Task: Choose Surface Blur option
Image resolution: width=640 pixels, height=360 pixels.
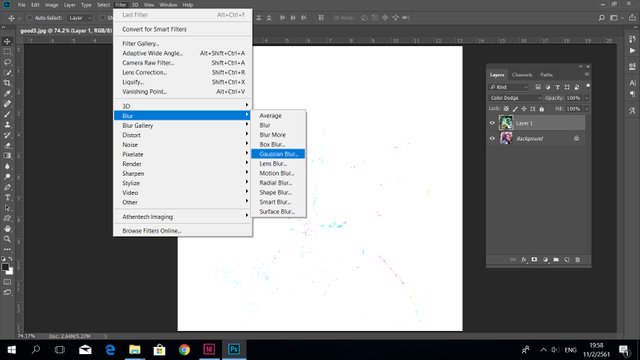Action: (278, 211)
